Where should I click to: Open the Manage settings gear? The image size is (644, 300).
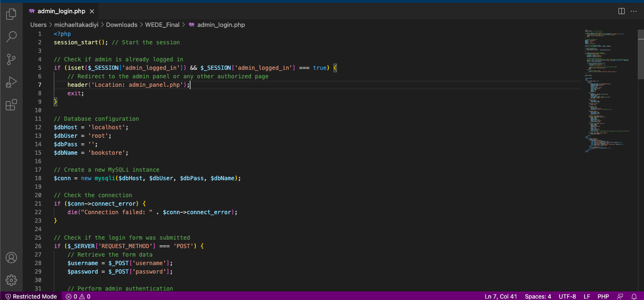11,280
